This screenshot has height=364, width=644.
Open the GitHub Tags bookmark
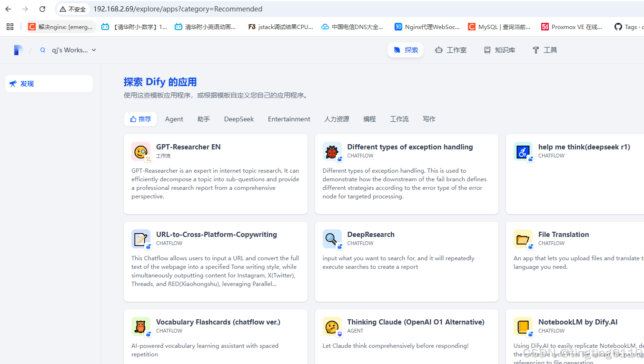click(x=628, y=27)
